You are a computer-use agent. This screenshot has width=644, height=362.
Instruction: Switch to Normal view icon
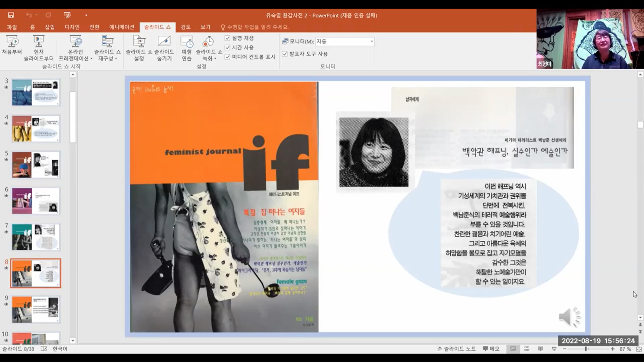coord(513,349)
